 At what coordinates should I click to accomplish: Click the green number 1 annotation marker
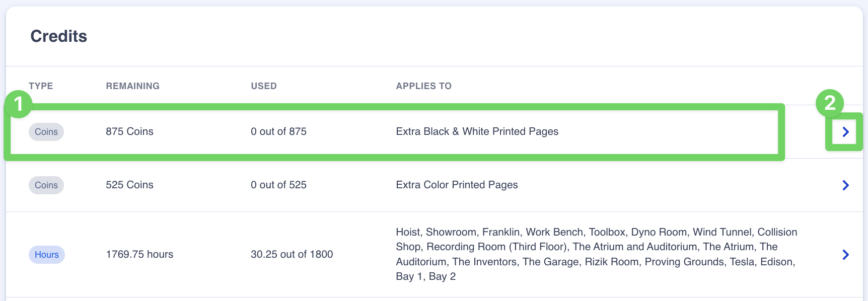click(19, 104)
